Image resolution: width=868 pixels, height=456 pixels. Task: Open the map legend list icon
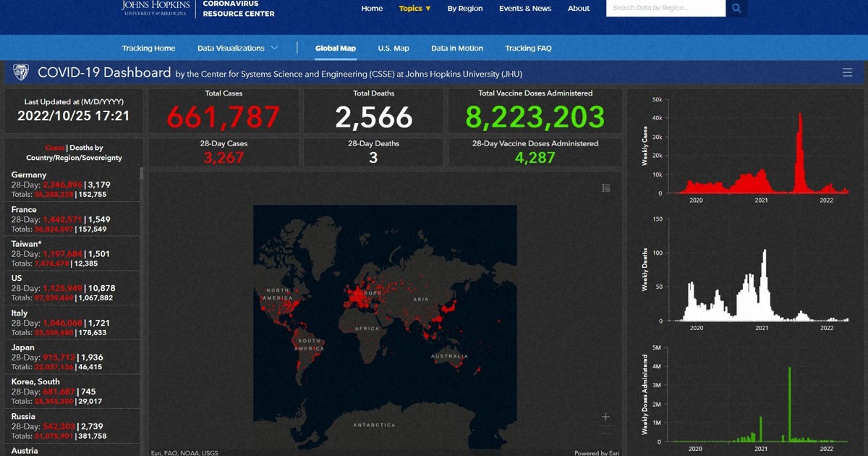click(606, 188)
